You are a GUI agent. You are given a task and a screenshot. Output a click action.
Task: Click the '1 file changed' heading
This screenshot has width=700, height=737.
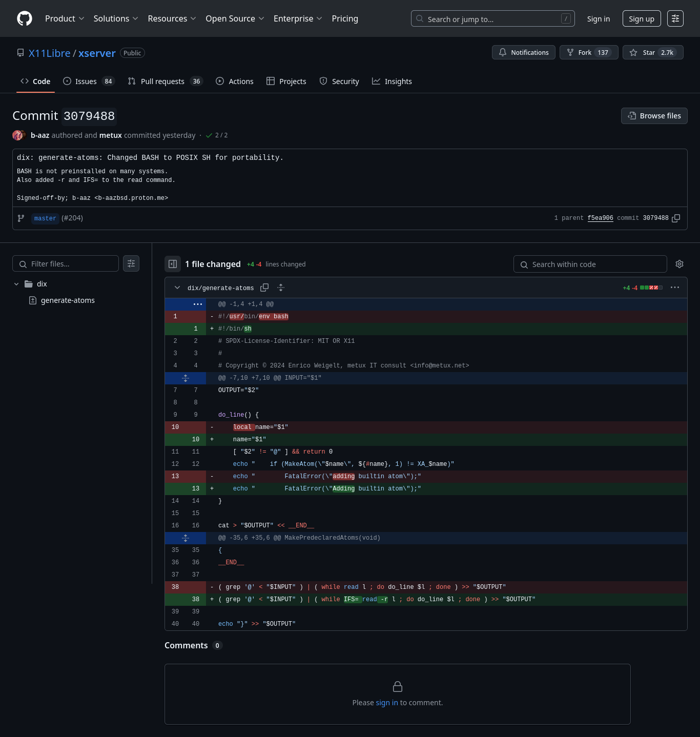[x=213, y=264]
